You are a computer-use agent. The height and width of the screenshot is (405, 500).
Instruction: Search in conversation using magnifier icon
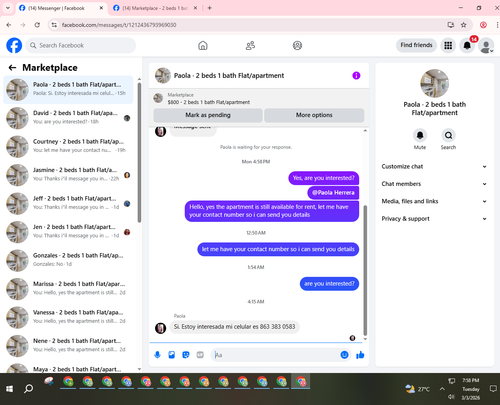pyautogui.click(x=448, y=135)
